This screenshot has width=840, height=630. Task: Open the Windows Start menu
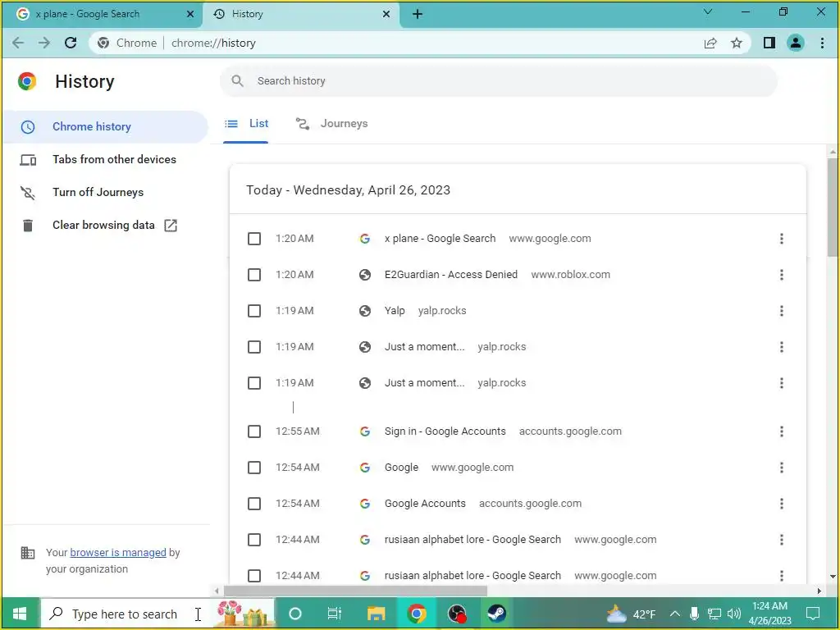coord(20,614)
